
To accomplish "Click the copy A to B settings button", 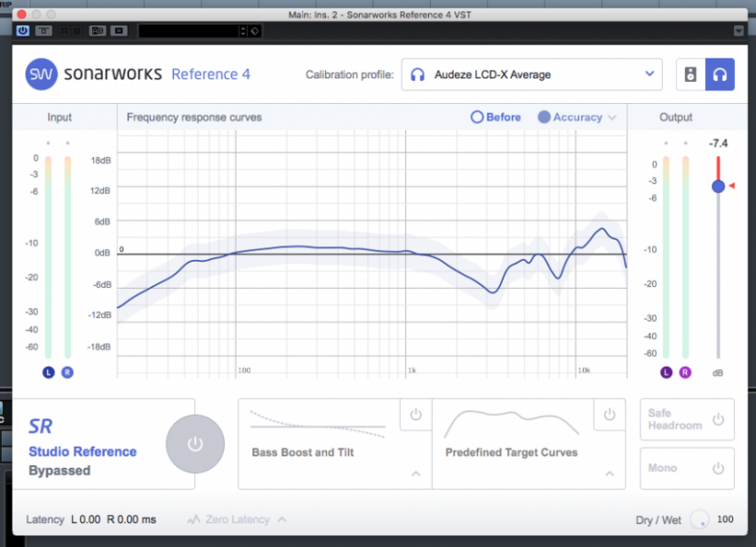I will click(118, 31).
